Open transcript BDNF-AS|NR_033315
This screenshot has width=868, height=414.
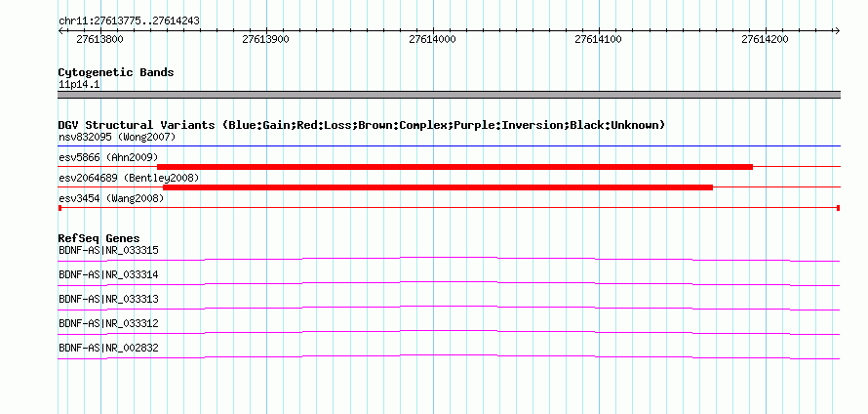(x=108, y=251)
